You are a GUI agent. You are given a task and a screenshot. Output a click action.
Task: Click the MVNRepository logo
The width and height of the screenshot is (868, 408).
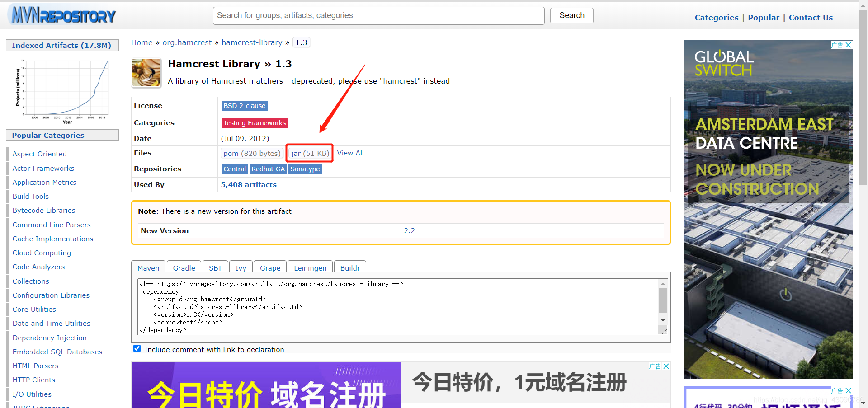click(x=62, y=15)
